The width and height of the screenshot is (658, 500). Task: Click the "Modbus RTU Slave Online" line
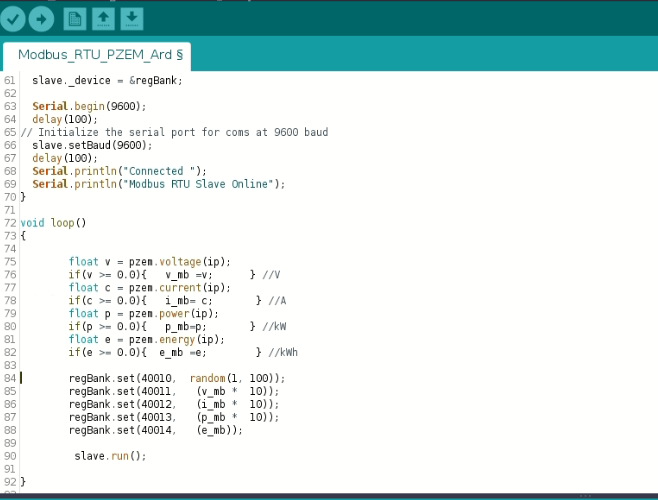pos(159,184)
